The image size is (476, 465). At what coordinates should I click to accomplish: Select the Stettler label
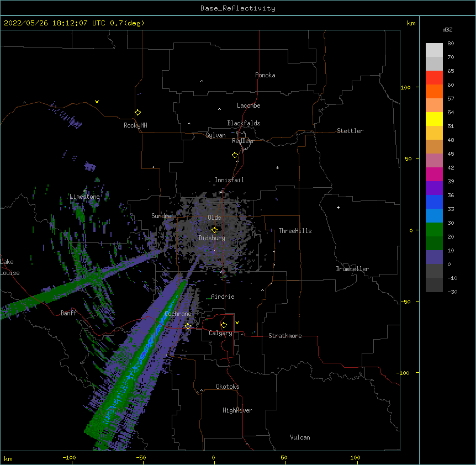350,131
